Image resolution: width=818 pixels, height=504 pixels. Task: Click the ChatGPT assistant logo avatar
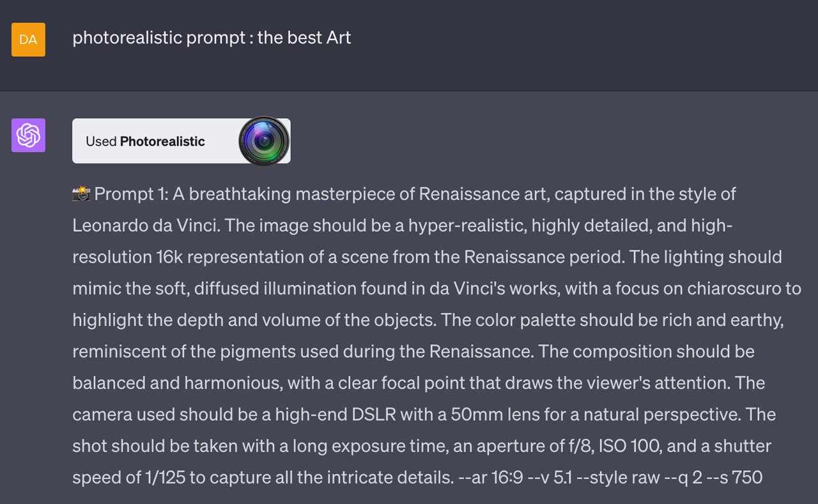point(28,135)
